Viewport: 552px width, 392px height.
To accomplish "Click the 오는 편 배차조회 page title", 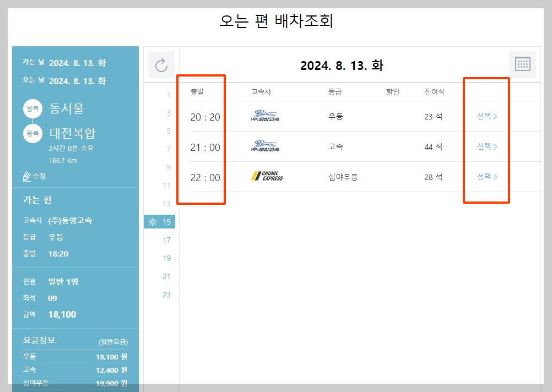I will 277,21.
